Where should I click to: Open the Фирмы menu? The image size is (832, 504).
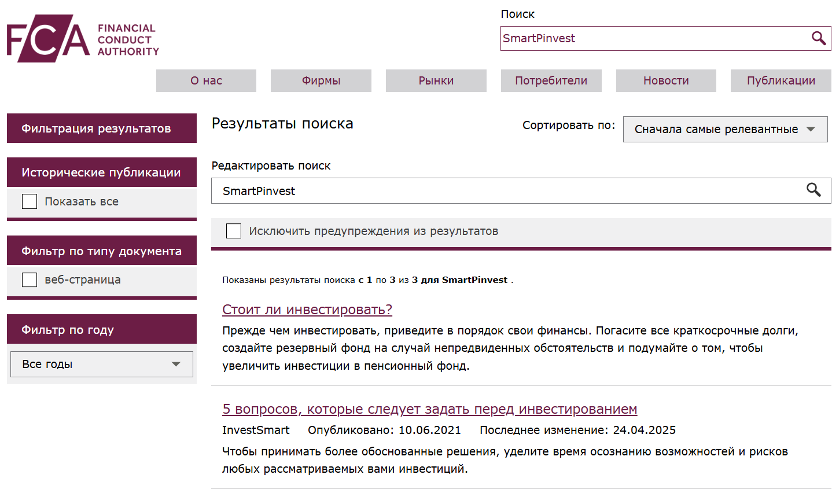(321, 80)
